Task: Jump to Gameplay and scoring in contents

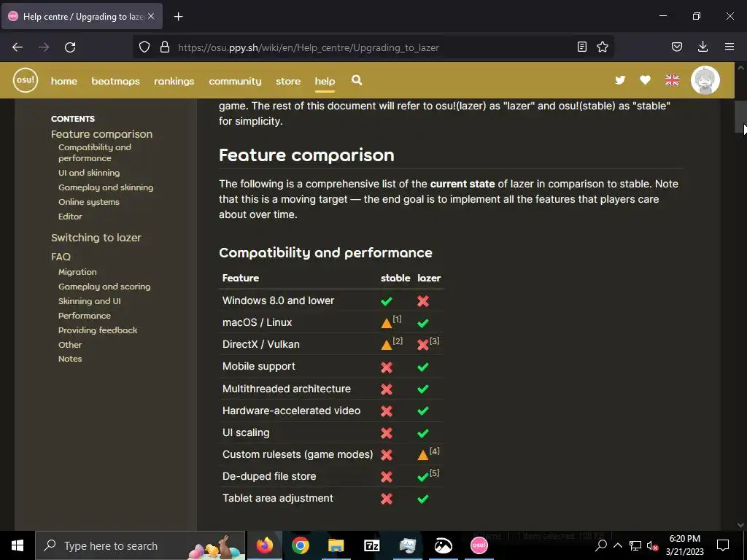Action: [x=104, y=287]
